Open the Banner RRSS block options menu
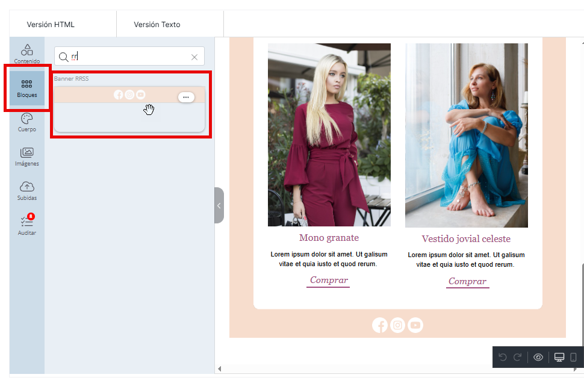Screen dimensions: 584x392 point(186,98)
